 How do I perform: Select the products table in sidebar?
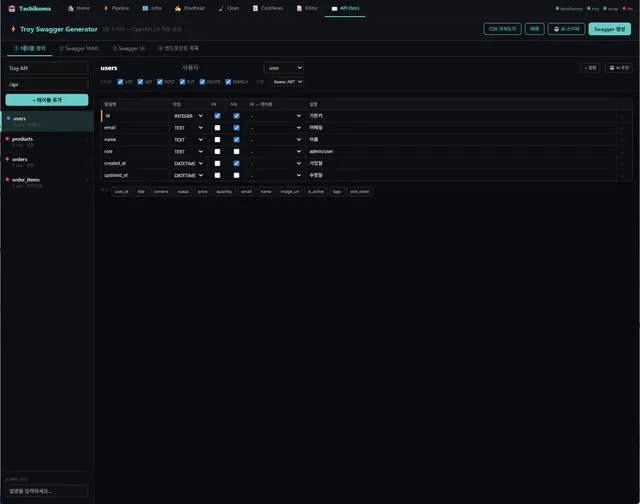tap(47, 142)
